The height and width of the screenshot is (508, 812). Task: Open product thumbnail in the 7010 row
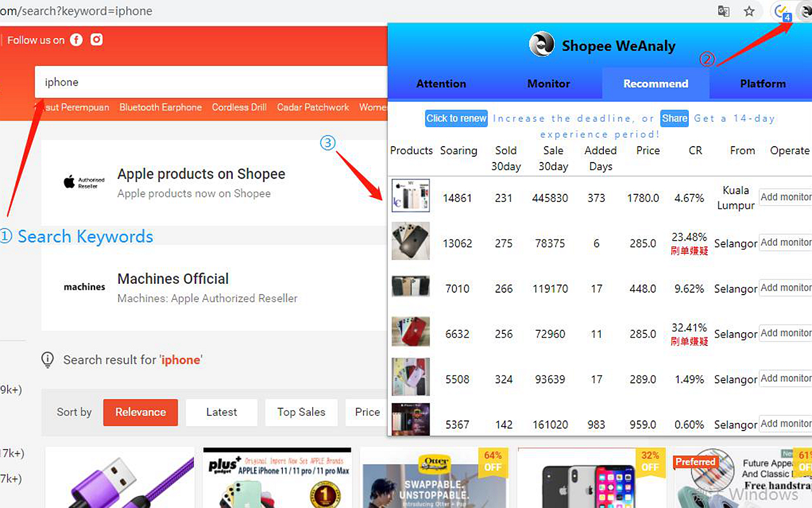pyautogui.click(x=410, y=286)
